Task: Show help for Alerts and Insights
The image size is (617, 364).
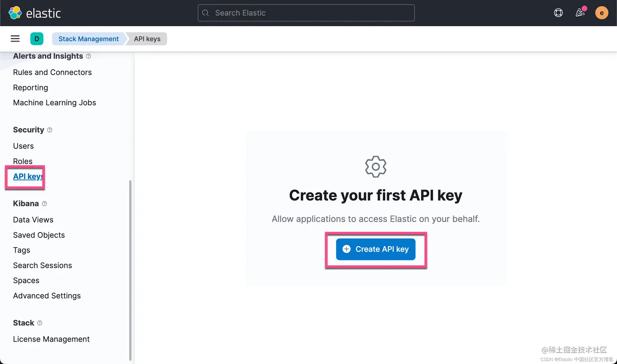Action: (x=89, y=56)
